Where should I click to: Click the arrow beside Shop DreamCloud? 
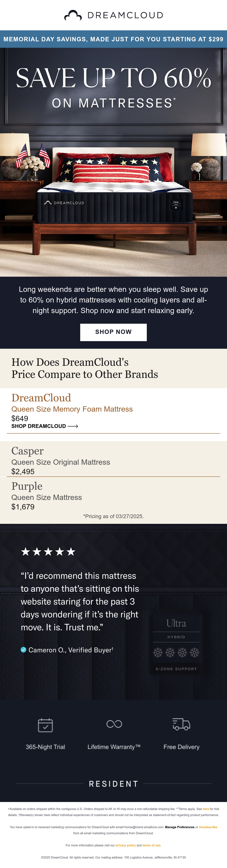coord(73,426)
